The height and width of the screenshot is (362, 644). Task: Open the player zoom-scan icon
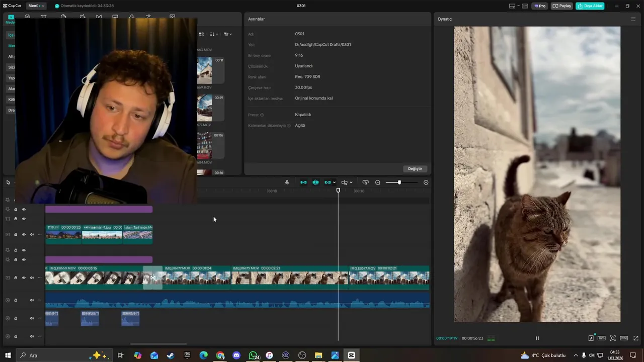click(x=613, y=338)
